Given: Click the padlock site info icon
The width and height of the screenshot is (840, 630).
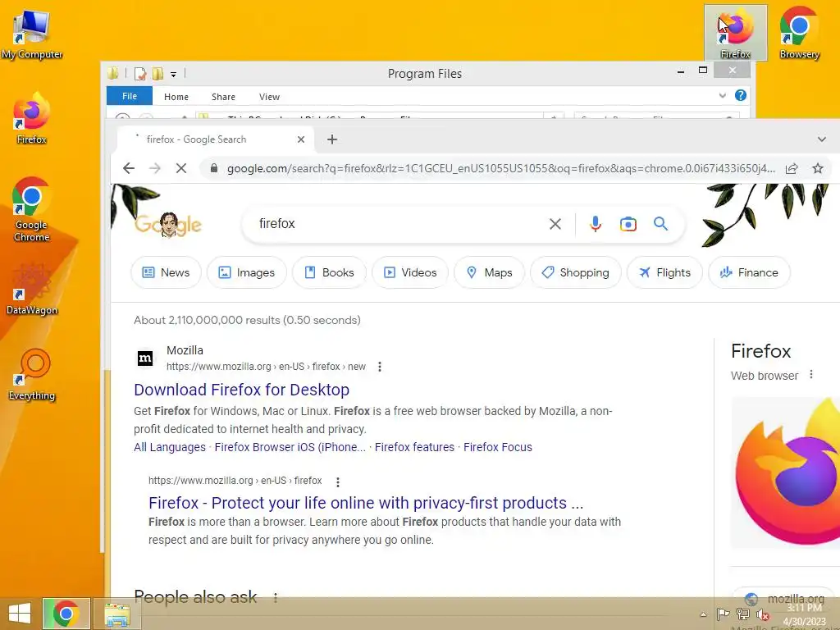Looking at the screenshot, I should [x=214, y=168].
